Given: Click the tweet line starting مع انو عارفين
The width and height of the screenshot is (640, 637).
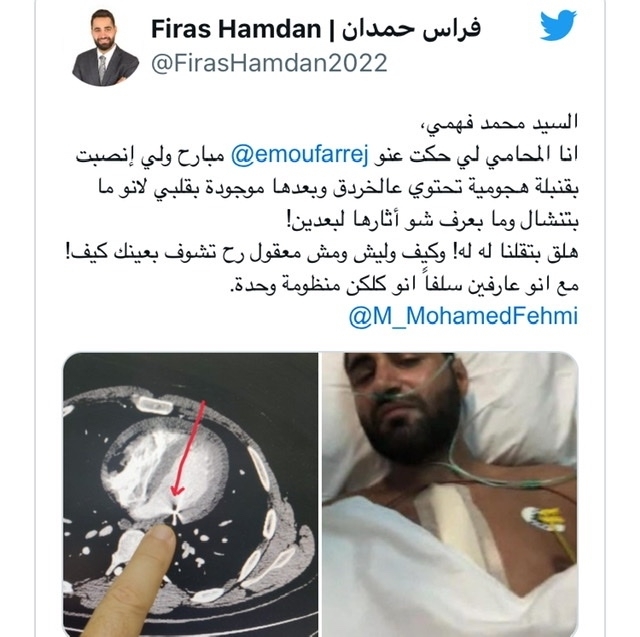Looking at the screenshot, I should coord(404,284).
